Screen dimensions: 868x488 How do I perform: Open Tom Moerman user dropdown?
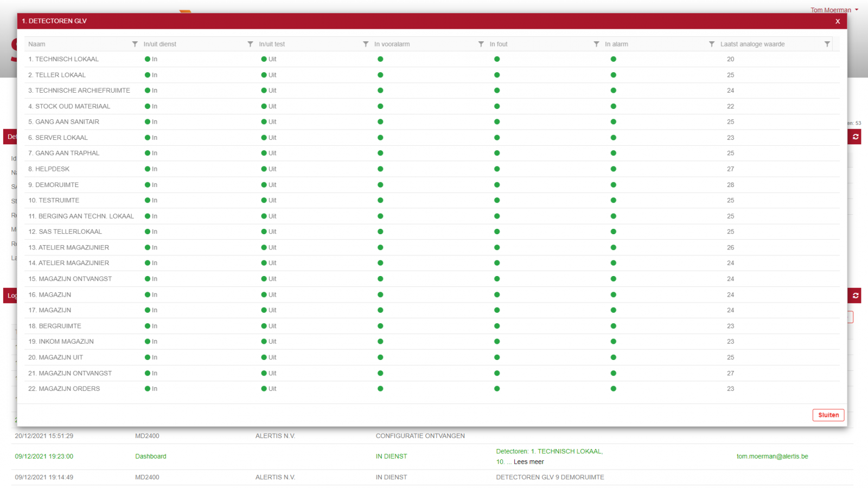click(834, 10)
